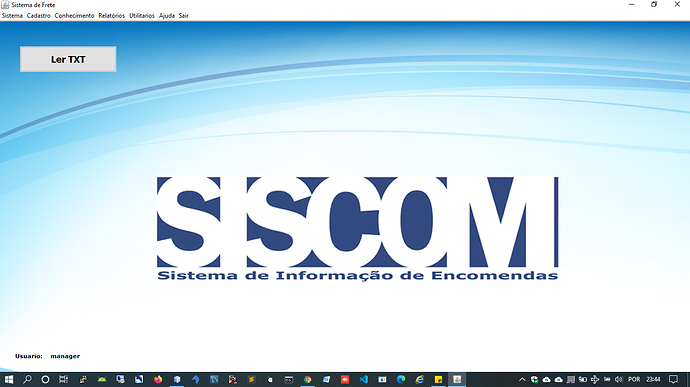Image resolution: width=690 pixels, height=387 pixels.
Task: Open Visual Studio Code from the taskbar
Action: 363,379
